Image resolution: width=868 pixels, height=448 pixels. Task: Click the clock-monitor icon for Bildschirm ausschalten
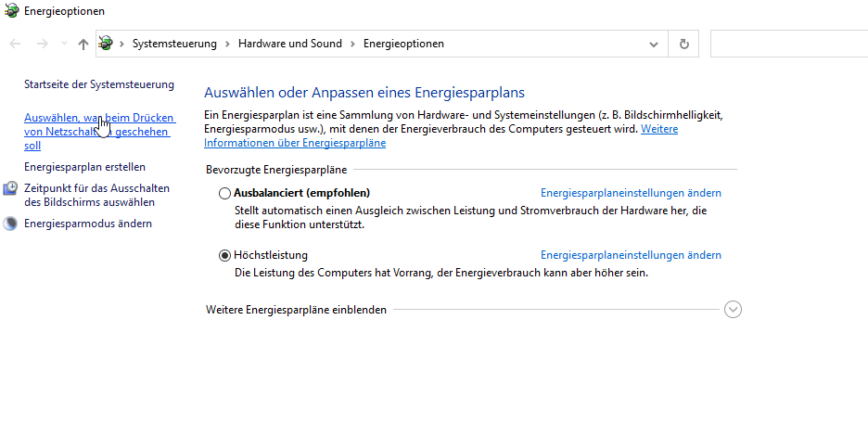[10, 189]
